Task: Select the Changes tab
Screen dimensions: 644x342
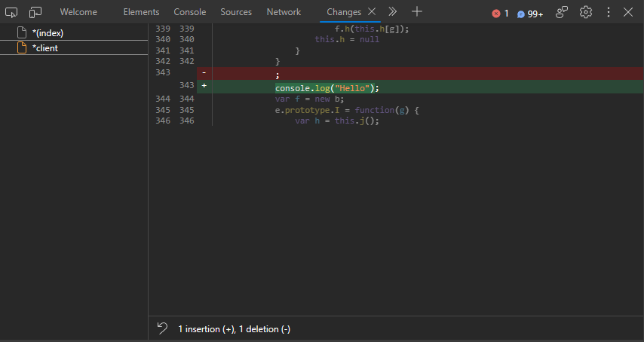Action: coord(344,12)
